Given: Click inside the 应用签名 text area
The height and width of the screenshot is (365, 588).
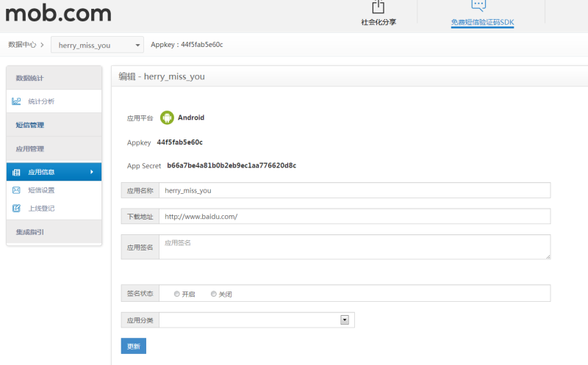Looking at the screenshot, I should tap(354, 247).
